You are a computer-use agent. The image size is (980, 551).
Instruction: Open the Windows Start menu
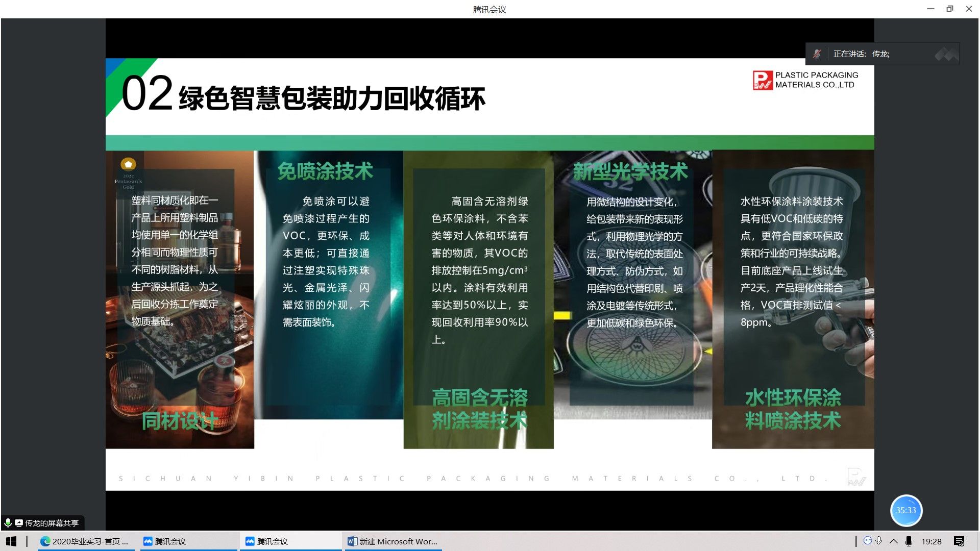pyautogui.click(x=11, y=541)
